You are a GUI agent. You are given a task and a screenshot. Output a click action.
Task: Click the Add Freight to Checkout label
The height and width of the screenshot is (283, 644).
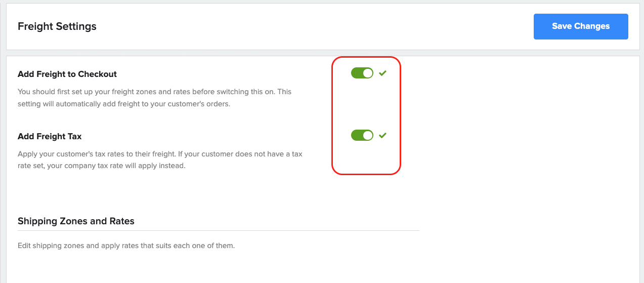coord(67,74)
